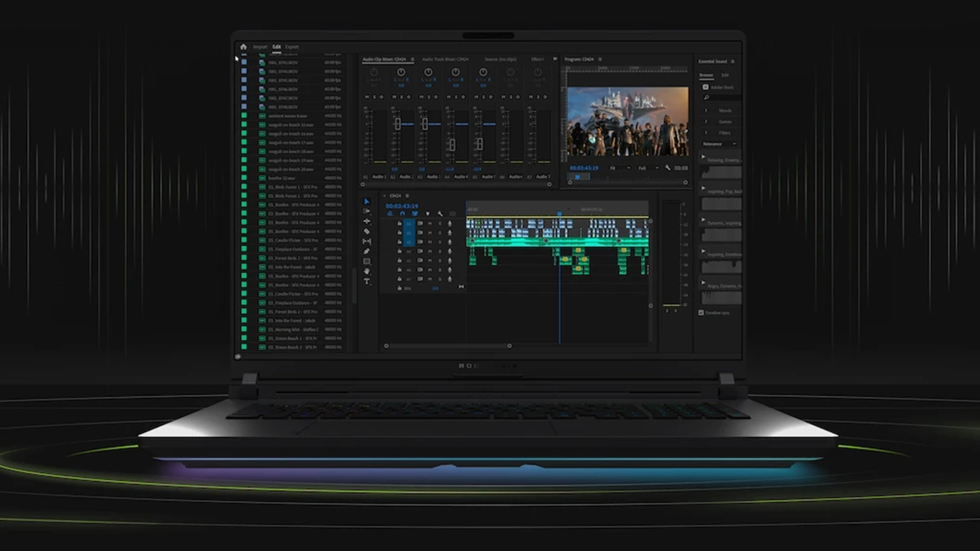Click the Audio 2 volume fader
Viewport: 980px width, 551px height.
click(397, 123)
